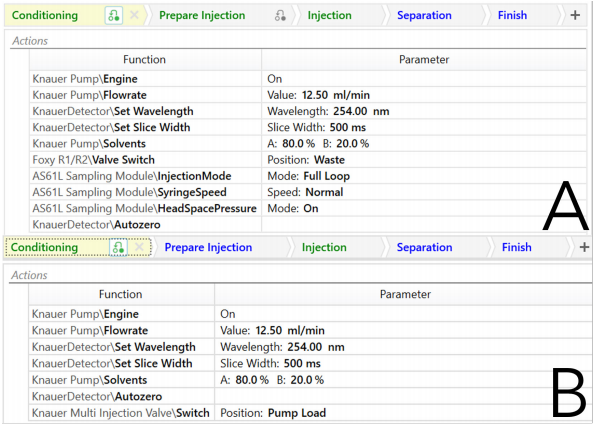
Task: Select lower KnauerDetector\Autozero row
Action: coord(311,396)
